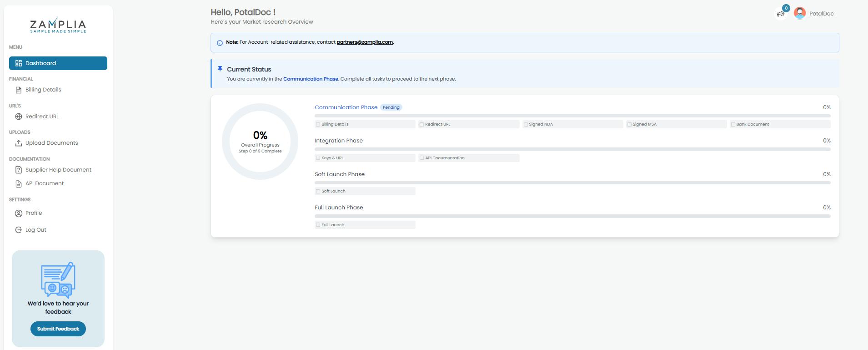Screen dimensions: 868x350
Task: Click the Dashboard grid icon
Action: [19, 63]
